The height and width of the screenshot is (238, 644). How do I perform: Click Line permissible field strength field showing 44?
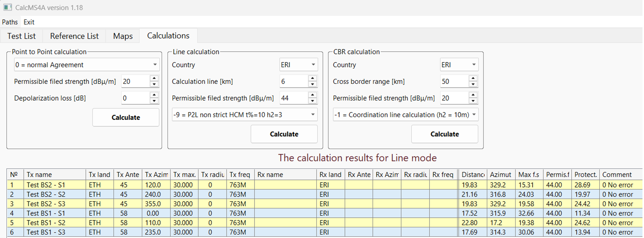[x=294, y=98]
